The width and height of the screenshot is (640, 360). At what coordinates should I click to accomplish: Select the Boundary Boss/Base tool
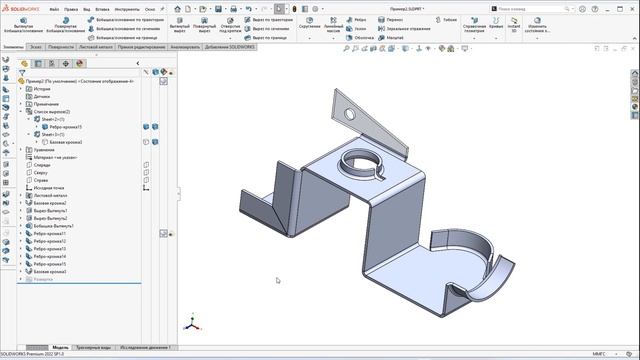coord(122,38)
